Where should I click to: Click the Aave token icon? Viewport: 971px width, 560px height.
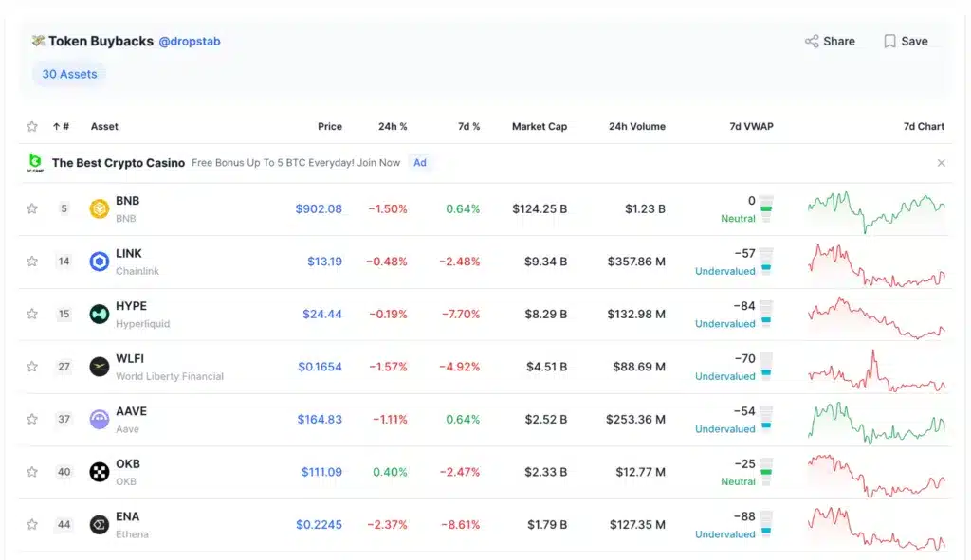click(100, 419)
